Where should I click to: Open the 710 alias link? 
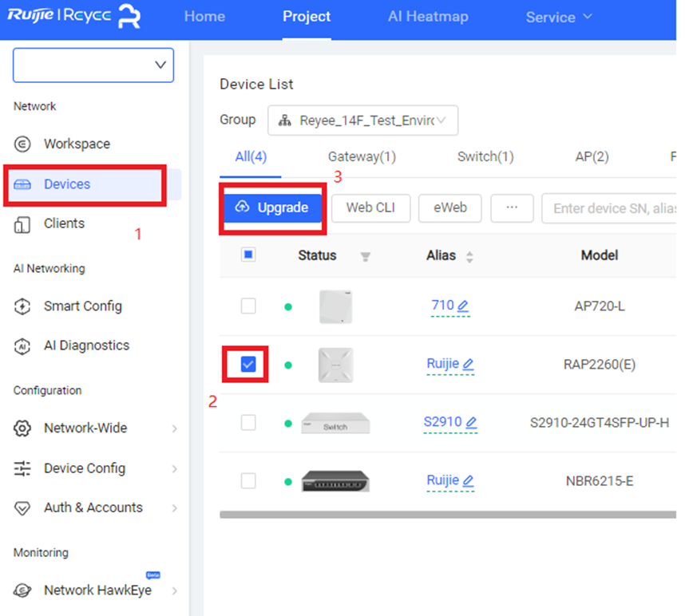click(x=442, y=305)
